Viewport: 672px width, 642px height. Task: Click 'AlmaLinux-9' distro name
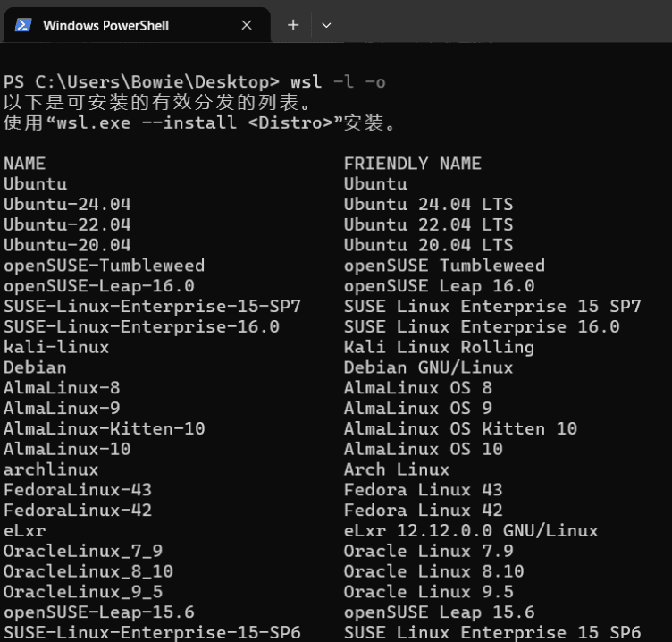(x=62, y=409)
